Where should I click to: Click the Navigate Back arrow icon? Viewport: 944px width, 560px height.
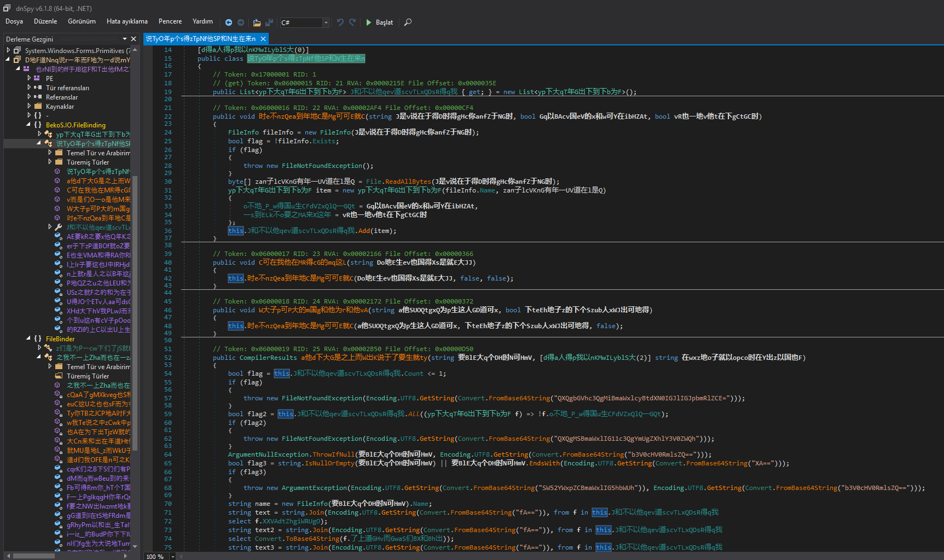click(x=229, y=22)
